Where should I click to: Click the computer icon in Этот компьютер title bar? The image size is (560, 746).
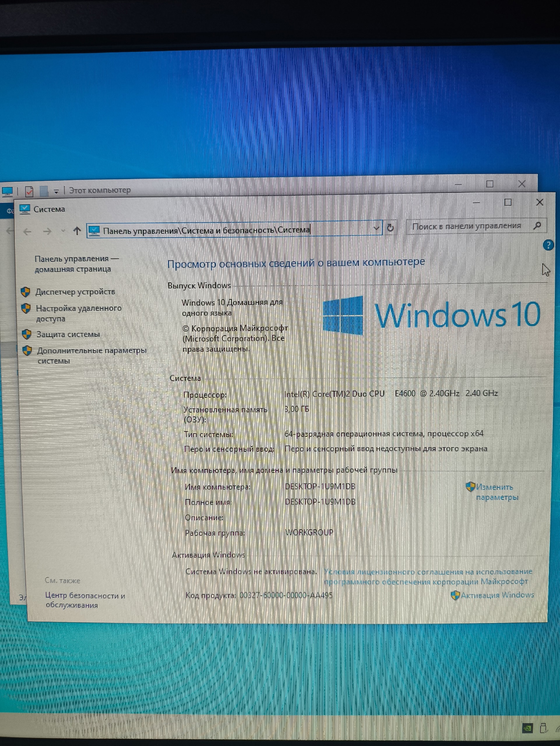tap(7, 191)
